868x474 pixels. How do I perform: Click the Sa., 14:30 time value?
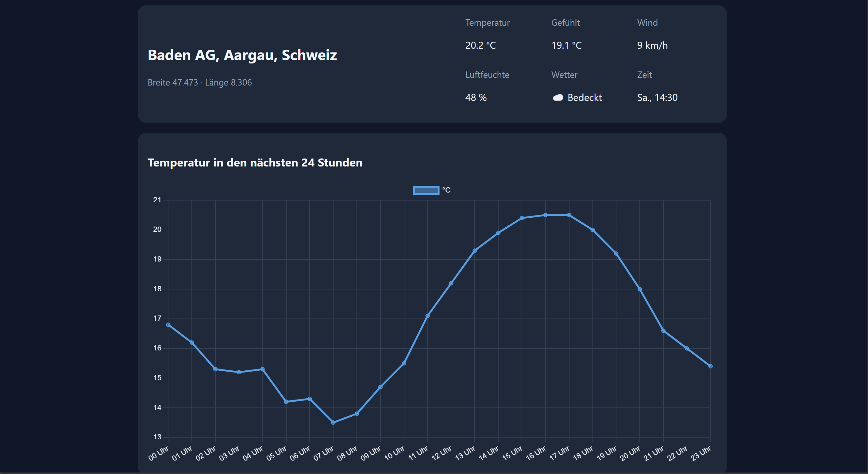coord(657,97)
